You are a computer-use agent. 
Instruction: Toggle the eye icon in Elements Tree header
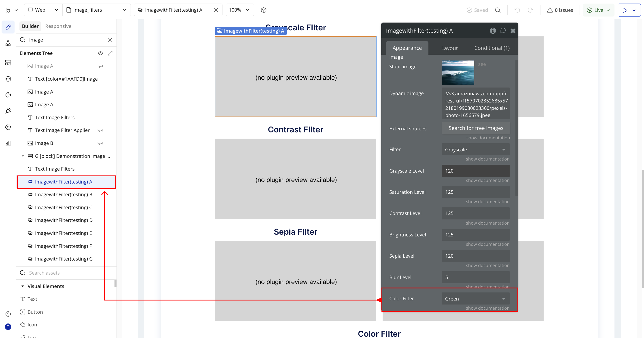[100, 53]
